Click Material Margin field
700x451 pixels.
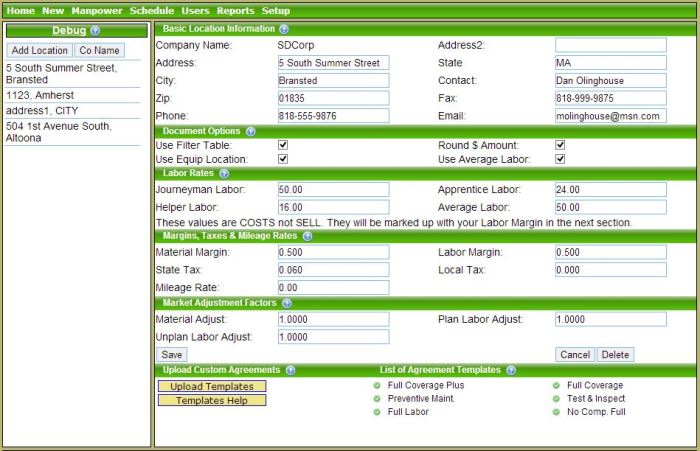333,252
